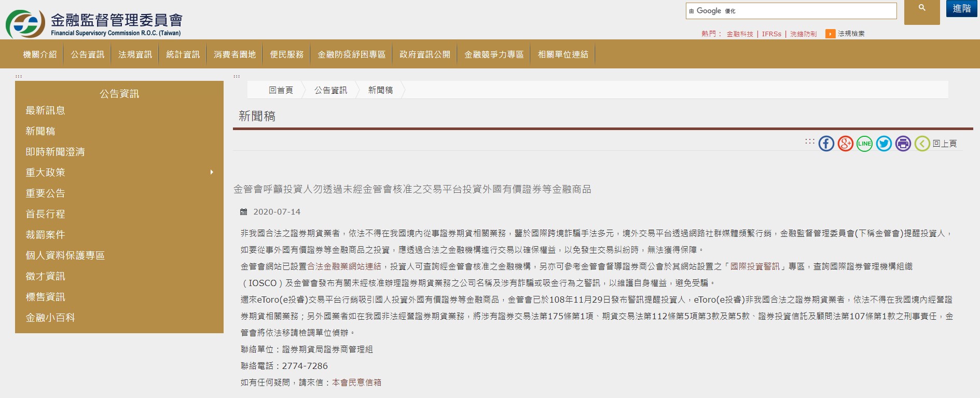Open hot keyword IFRSs
980x398 pixels.
(771, 34)
